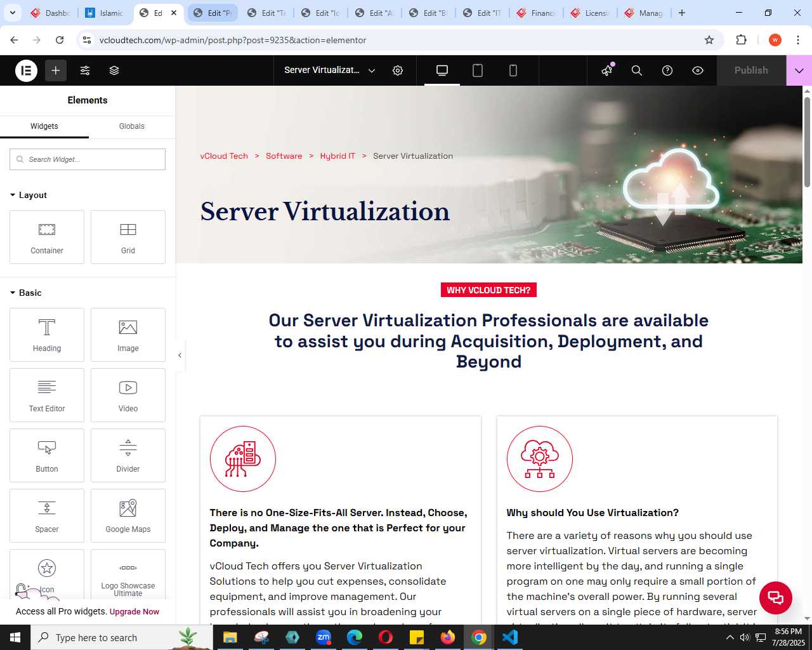Open the red chat bubble button
The width and height of the screenshot is (812, 650).
[x=776, y=597]
